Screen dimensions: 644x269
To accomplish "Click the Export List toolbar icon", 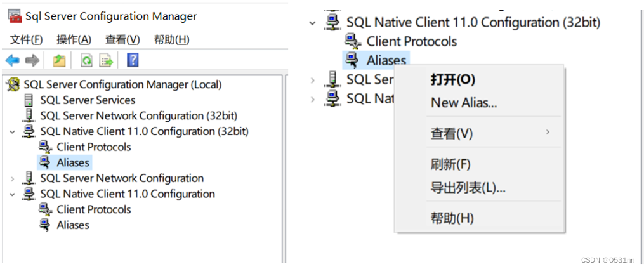I will tap(107, 61).
